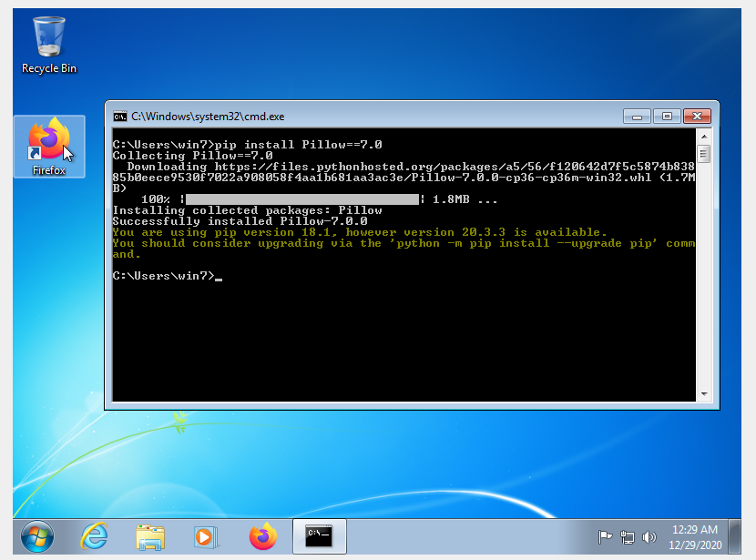
Task: Open Windows Explorer folder in taskbar
Action: [150, 537]
